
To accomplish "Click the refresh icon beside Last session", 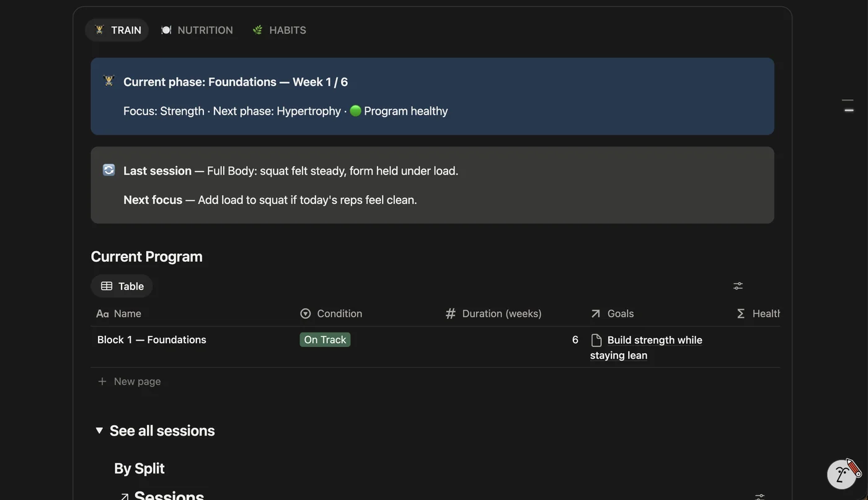I will [109, 170].
